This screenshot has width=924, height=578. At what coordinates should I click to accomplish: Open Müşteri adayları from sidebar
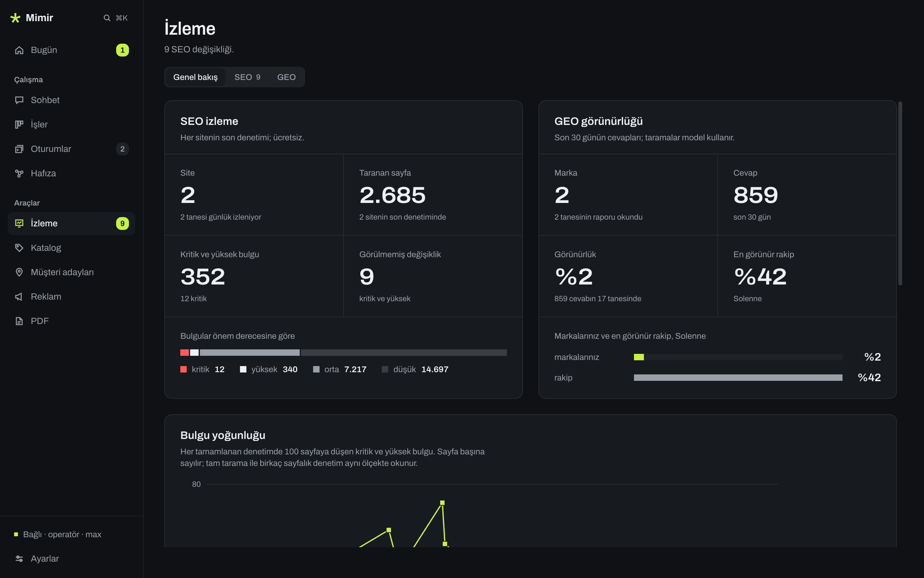[72, 272]
